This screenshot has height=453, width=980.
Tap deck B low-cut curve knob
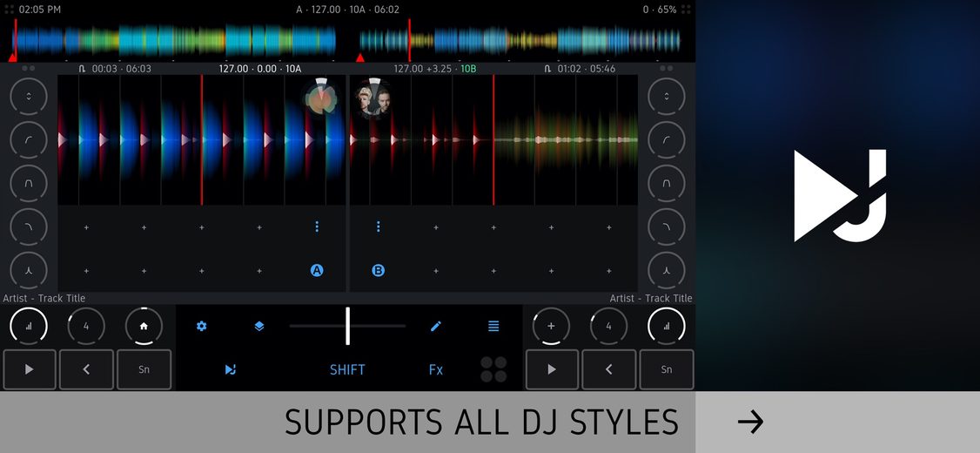[x=667, y=140]
